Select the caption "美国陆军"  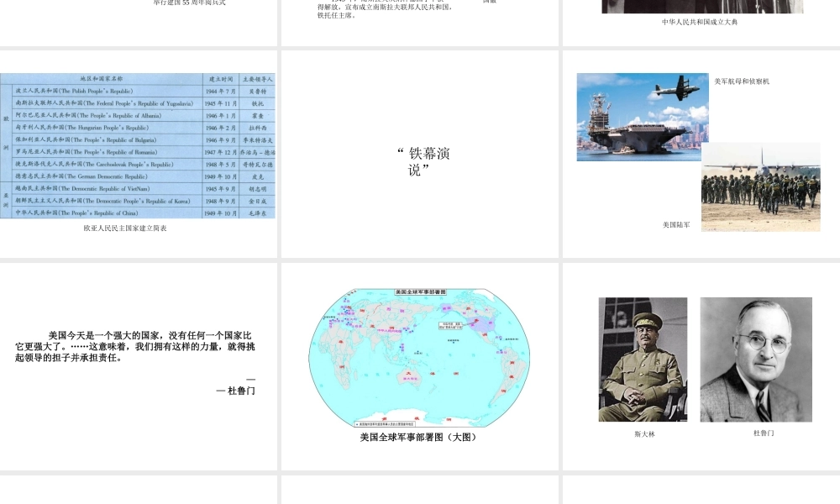coord(676,225)
